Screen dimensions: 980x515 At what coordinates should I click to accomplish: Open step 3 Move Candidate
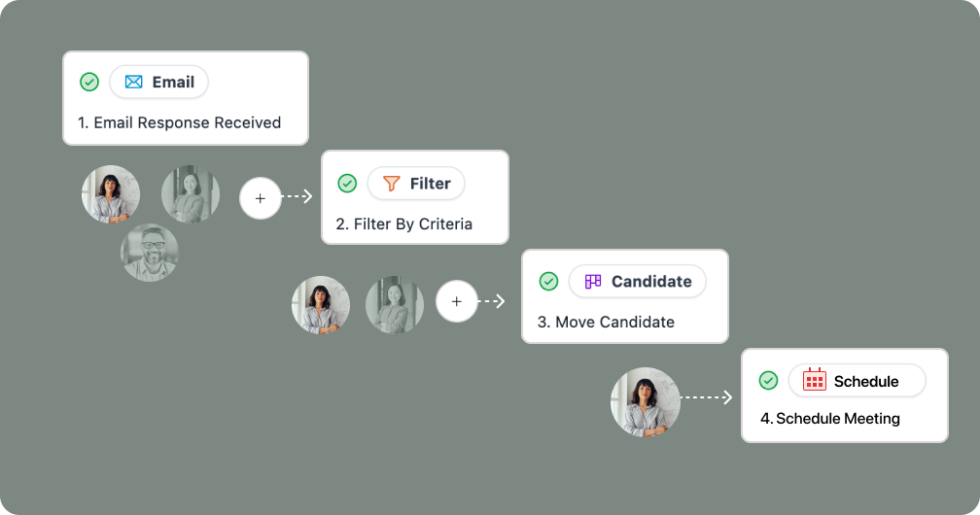pos(606,322)
